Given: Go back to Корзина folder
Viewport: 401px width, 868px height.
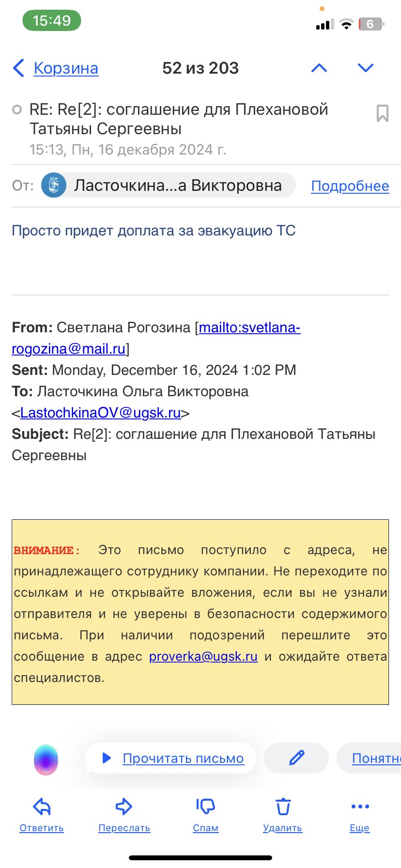Looking at the screenshot, I should (x=56, y=68).
